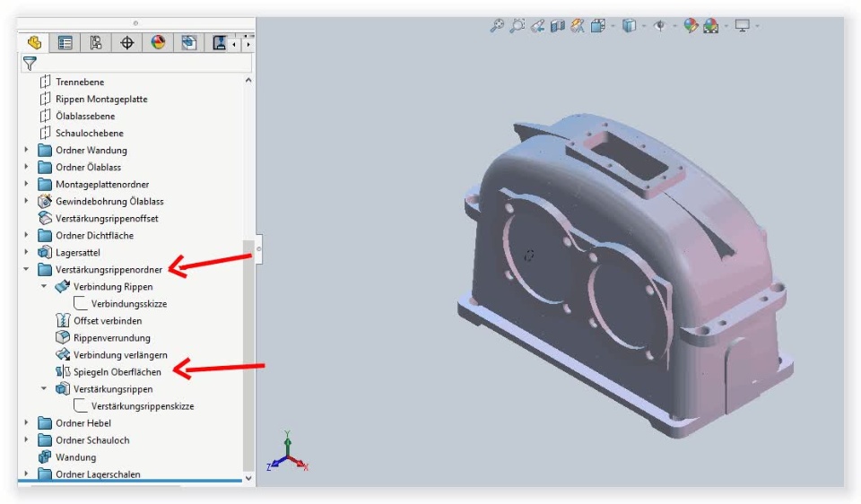The image size is (861, 504).
Task: Open the Apply Scene dropdown arrow
Action: tap(726, 26)
